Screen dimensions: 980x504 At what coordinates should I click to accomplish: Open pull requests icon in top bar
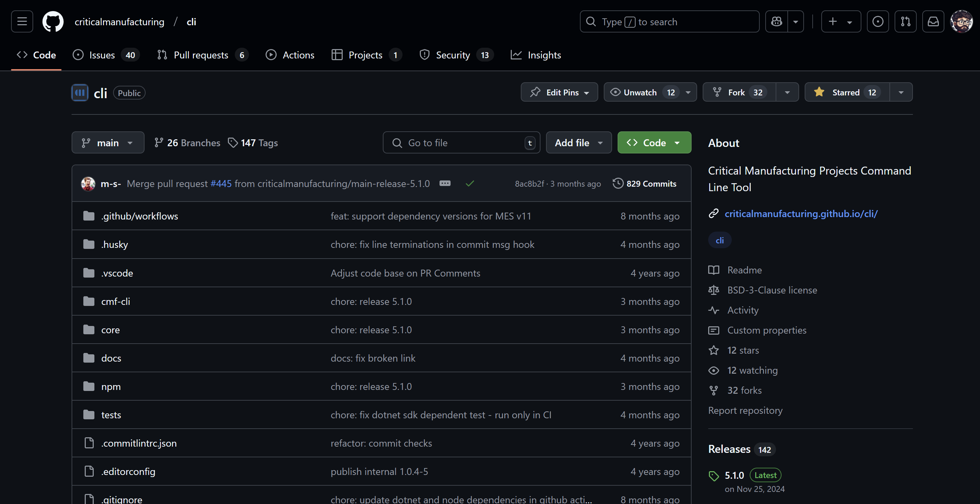point(905,22)
